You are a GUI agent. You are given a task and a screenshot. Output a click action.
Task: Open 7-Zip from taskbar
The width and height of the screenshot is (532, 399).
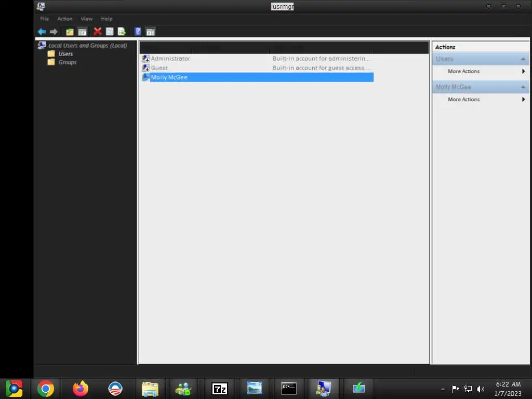(x=220, y=389)
